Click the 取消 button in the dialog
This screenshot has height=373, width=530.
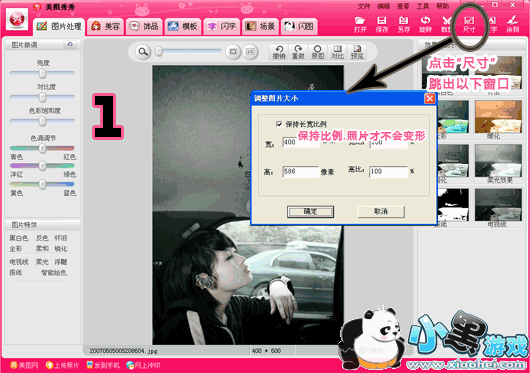point(381,212)
